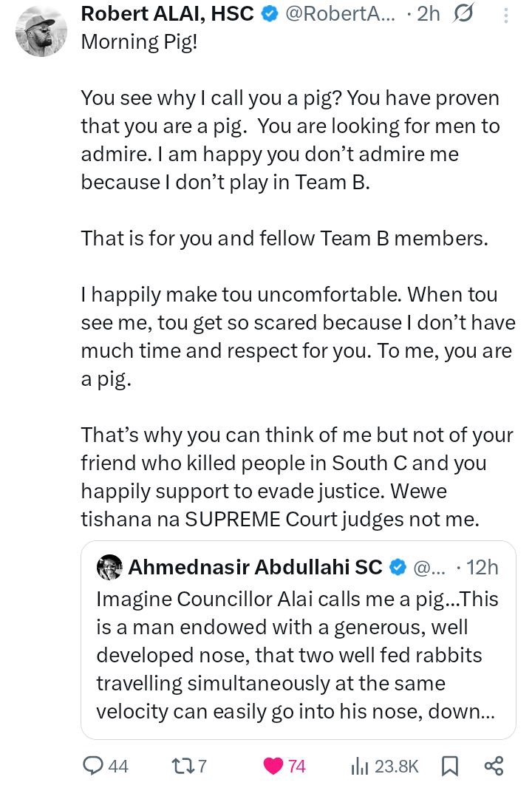The image size is (532, 788).
Task: Click the 12h quoted post timestamp
Action: pos(482,567)
